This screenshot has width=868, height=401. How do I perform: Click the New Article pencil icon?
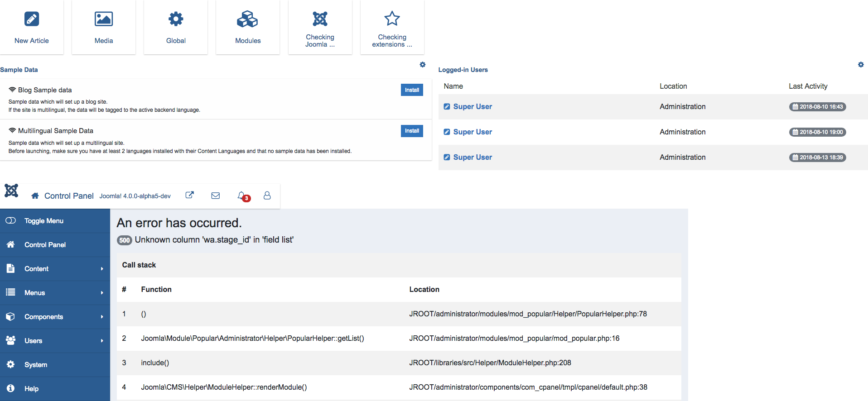32,19
